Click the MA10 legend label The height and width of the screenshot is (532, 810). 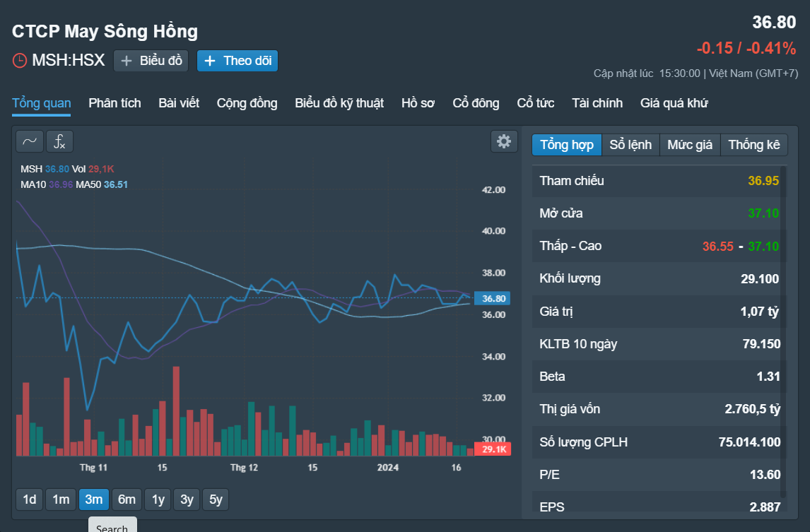pyautogui.click(x=47, y=184)
